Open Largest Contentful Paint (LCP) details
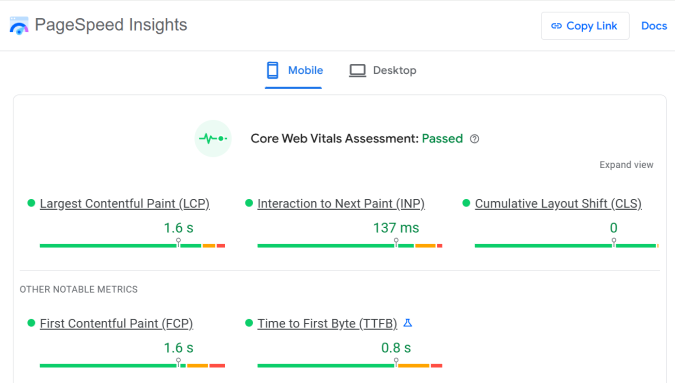The width and height of the screenshot is (675, 383). (x=125, y=204)
